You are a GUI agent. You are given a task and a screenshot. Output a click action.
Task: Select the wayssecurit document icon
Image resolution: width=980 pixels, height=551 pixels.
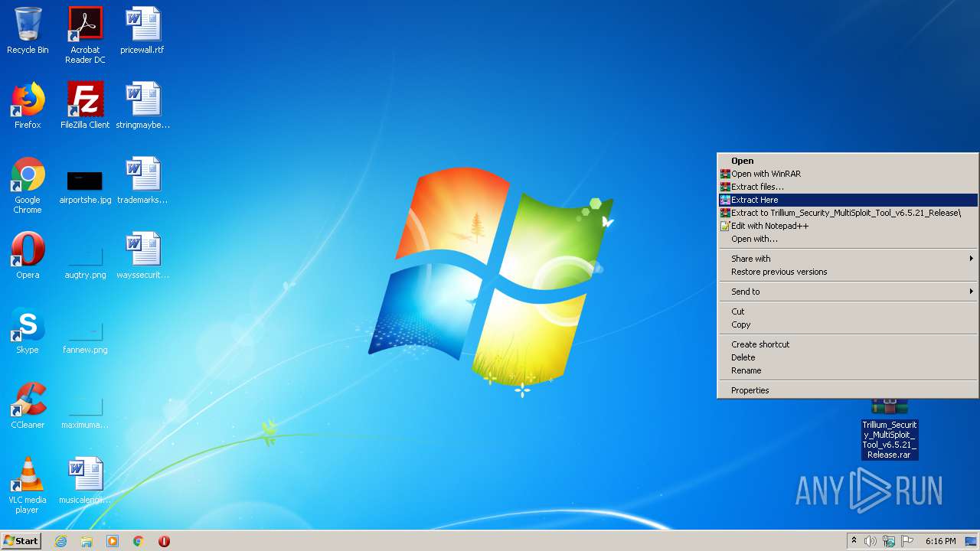coord(142,256)
